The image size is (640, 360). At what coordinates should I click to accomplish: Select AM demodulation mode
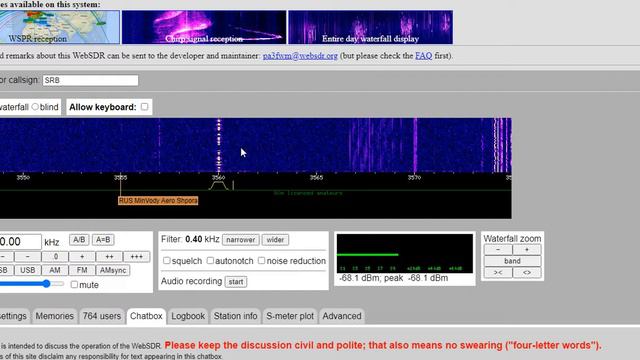55,270
